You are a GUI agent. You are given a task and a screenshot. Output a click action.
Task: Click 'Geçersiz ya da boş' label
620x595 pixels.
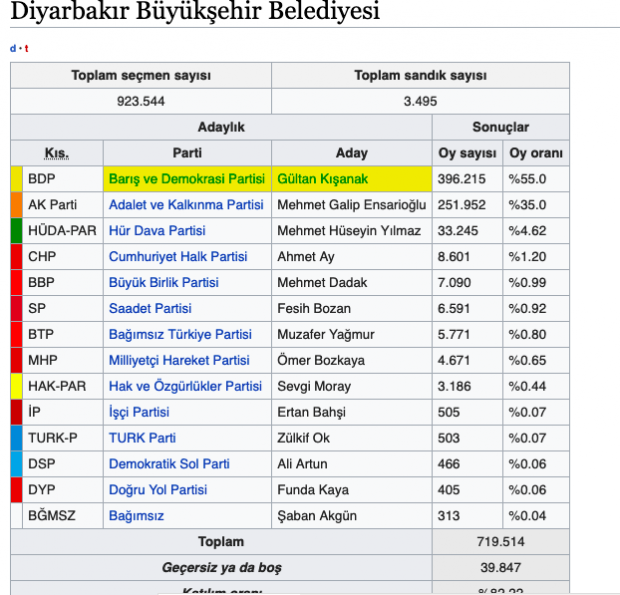click(221, 567)
